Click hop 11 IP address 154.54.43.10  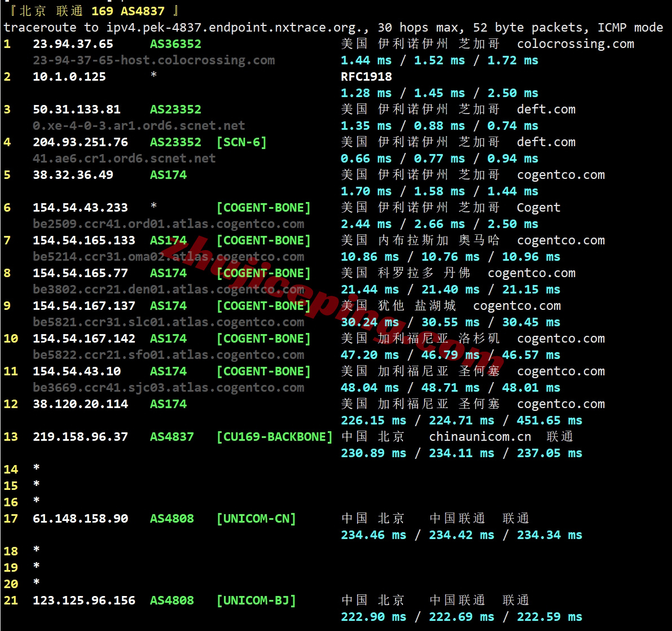pos(77,371)
